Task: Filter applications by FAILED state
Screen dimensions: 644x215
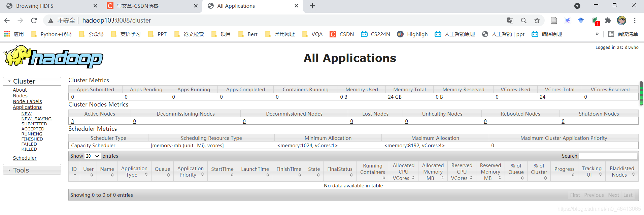Action: [29, 144]
